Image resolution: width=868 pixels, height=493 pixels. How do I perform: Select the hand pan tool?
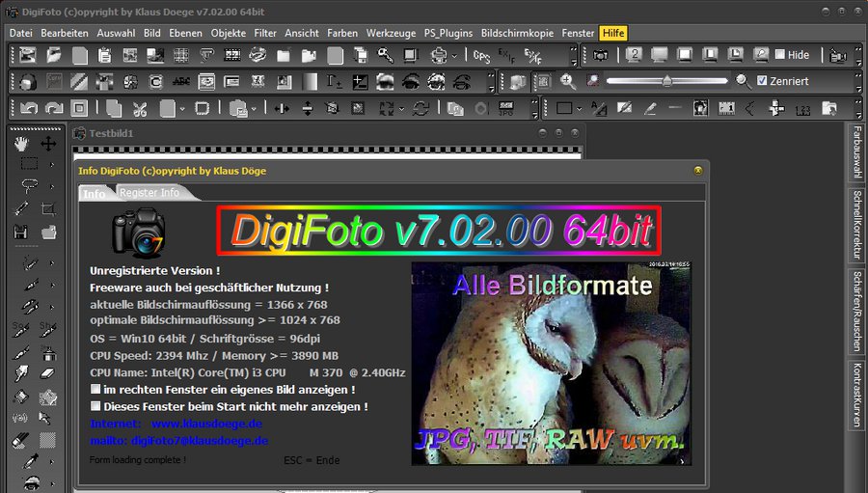click(21, 145)
